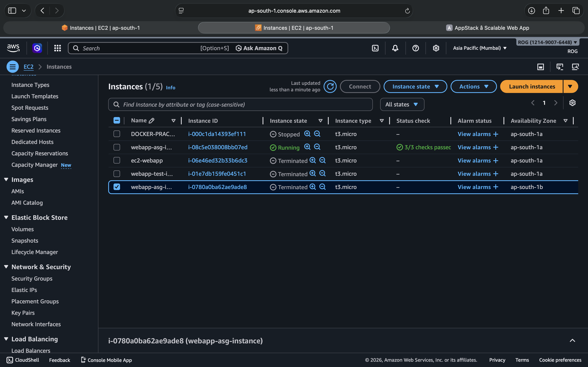Open the AWS services grid menu
The image size is (588, 367).
point(57,48)
